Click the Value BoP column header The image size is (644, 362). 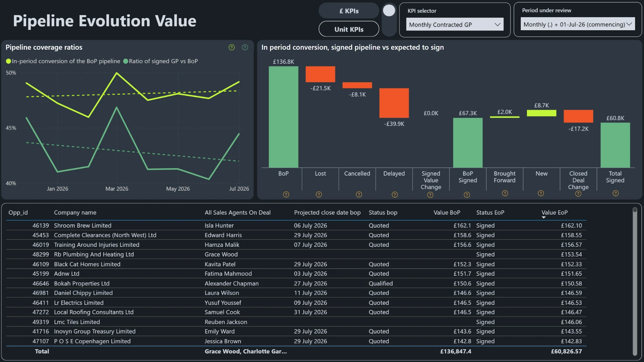447,213
